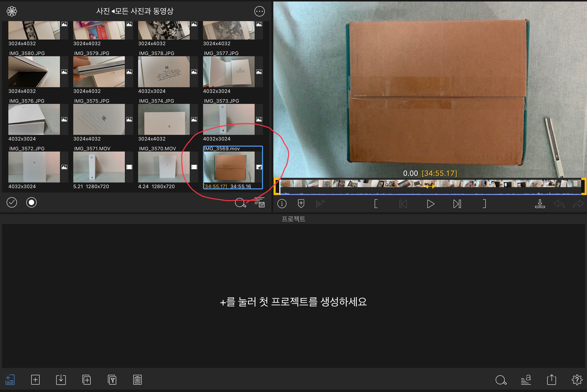The width and height of the screenshot is (587, 392).
Task: Set out point with right bracket
Action: point(484,204)
